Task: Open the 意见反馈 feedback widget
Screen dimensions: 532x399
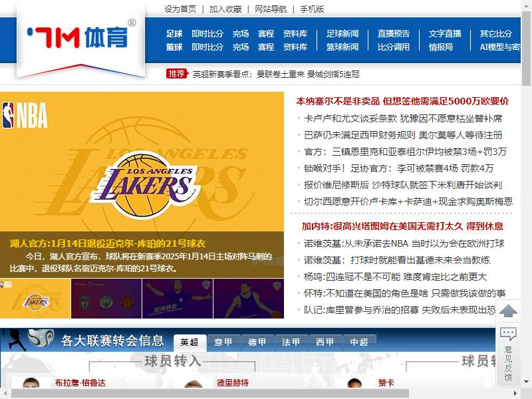Action: click(x=508, y=354)
